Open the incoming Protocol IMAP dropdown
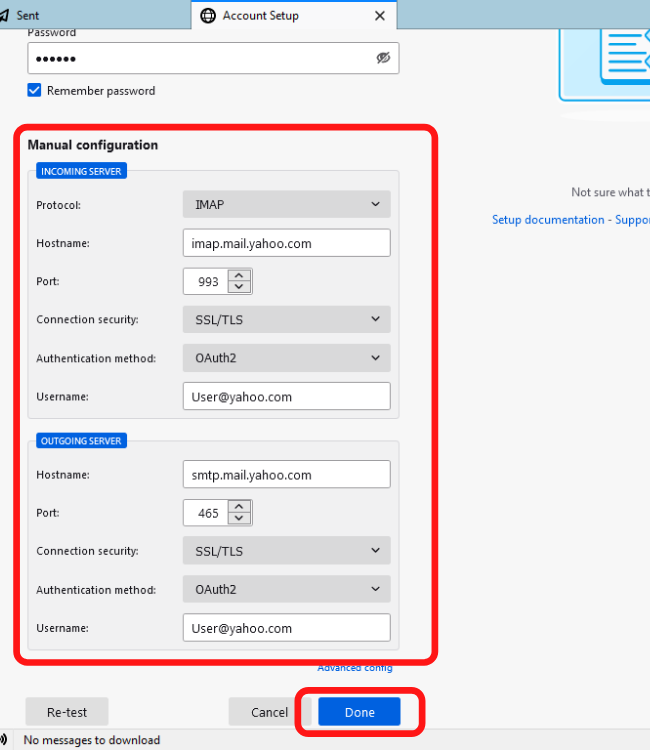 click(286, 204)
